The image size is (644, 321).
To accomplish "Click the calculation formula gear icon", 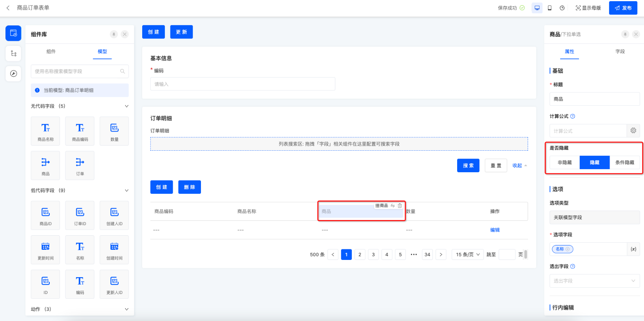I will click(633, 131).
